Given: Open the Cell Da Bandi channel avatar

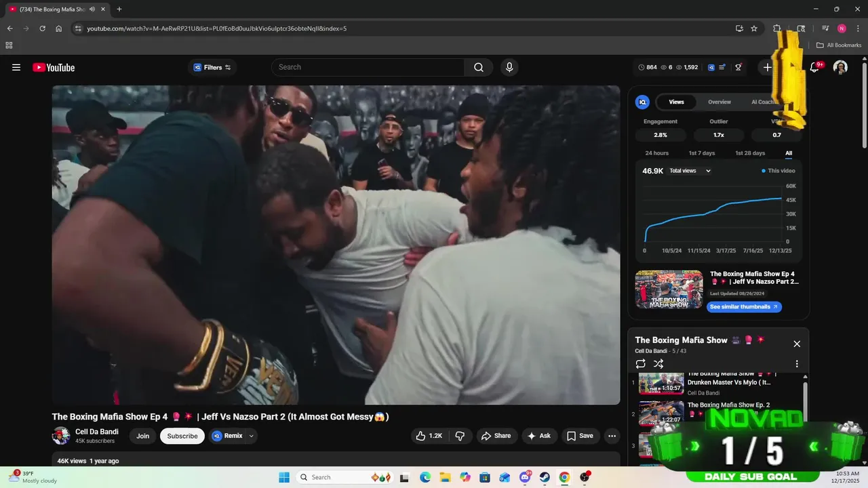Looking at the screenshot, I should tap(61, 436).
